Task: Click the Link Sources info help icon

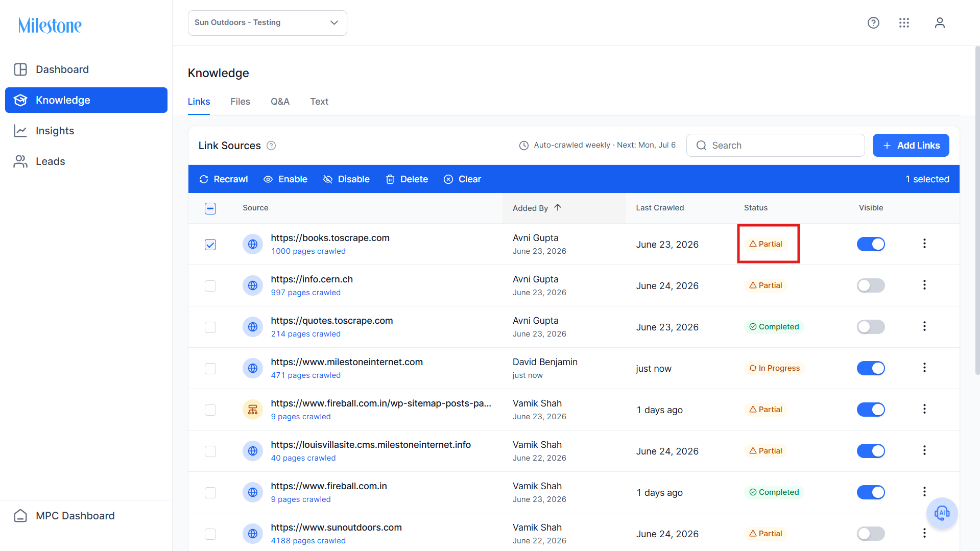Action: tap(271, 146)
